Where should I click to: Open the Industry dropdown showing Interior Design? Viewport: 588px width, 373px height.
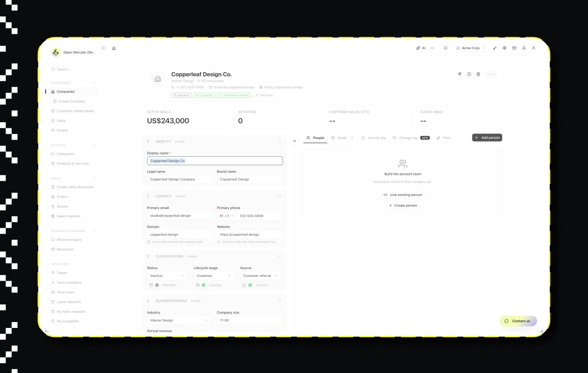179,320
